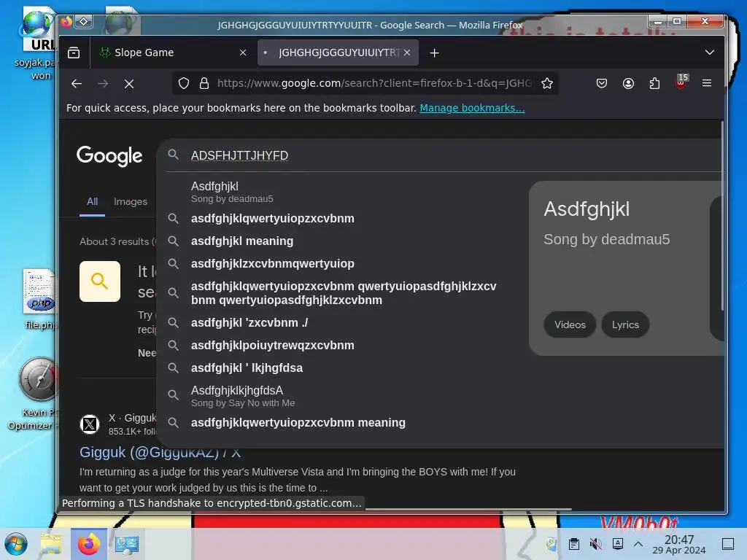Click the yellow search magnifier result image
Screen dimensions: 747x560
pos(99,281)
